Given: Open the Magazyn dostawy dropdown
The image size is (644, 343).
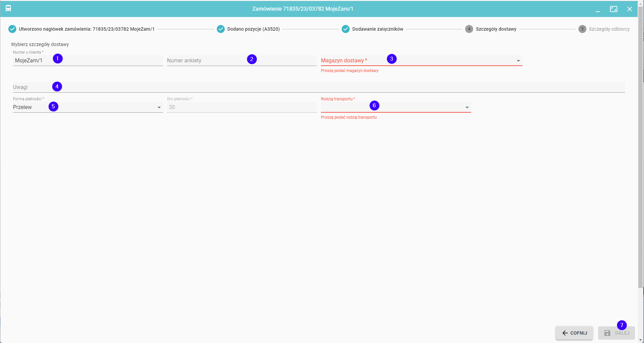Looking at the screenshot, I should (518, 61).
